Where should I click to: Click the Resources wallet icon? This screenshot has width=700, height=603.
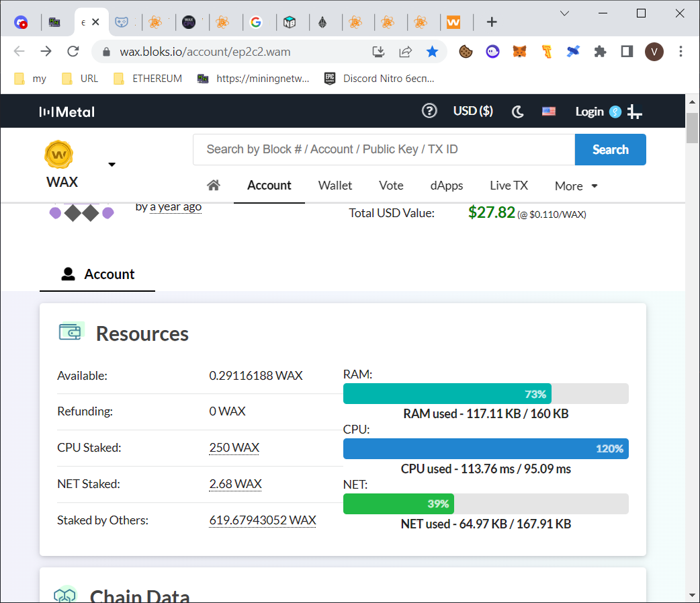pyautogui.click(x=71, y=331)
